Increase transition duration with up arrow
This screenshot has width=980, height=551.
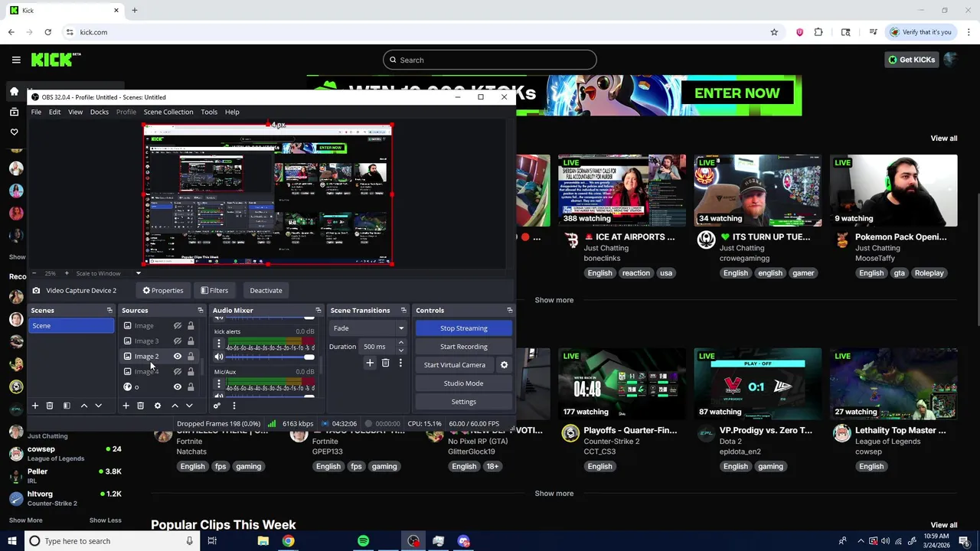(x=400, y=343)
